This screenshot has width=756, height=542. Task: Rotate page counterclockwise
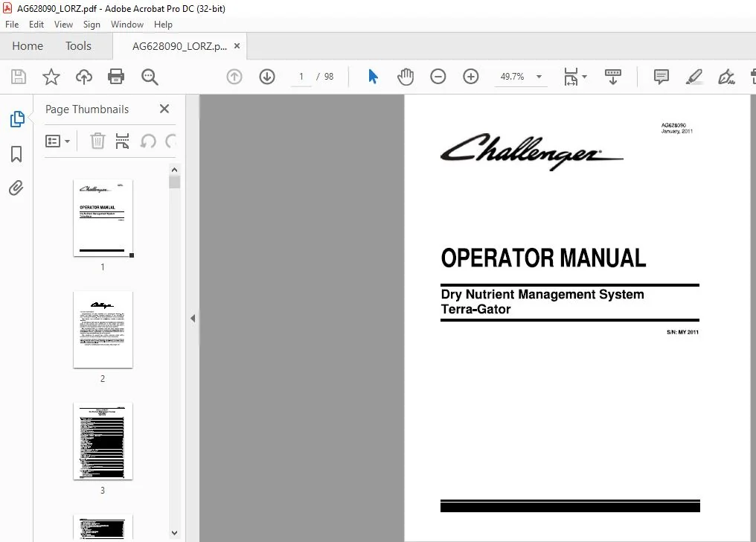point(148,141)
